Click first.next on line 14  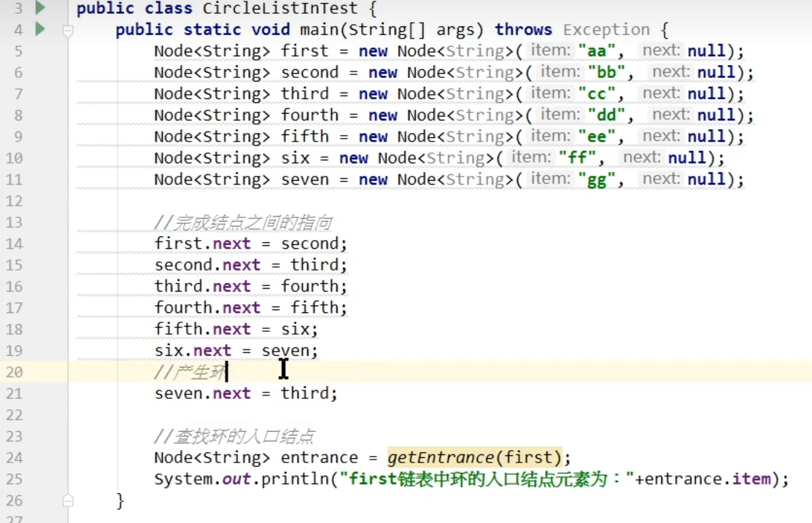pyautogui.click(x=203, y=244)
